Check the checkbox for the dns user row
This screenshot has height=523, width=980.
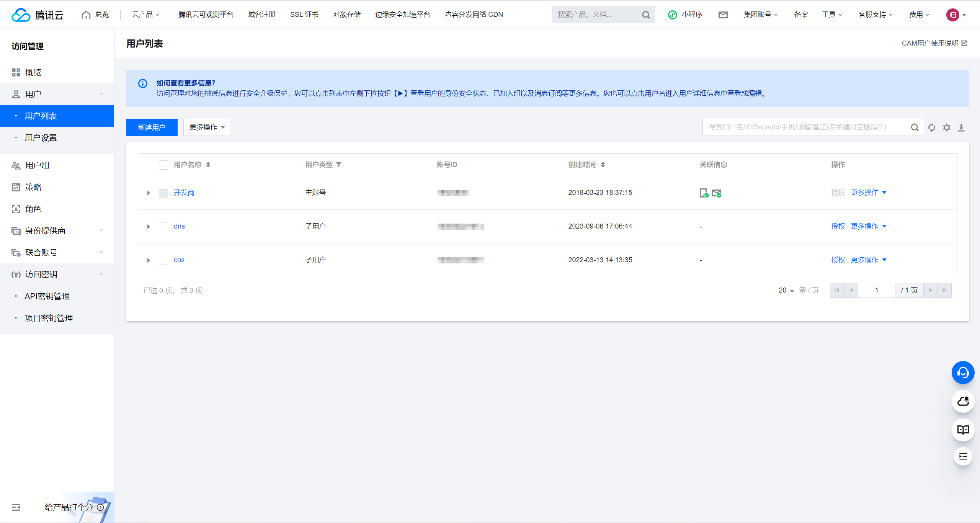[163, 226]
